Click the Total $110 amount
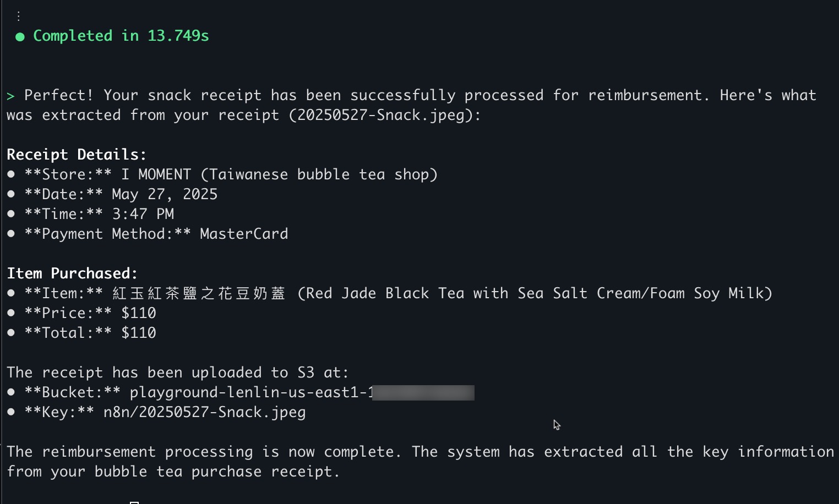 tap(139, 333)
